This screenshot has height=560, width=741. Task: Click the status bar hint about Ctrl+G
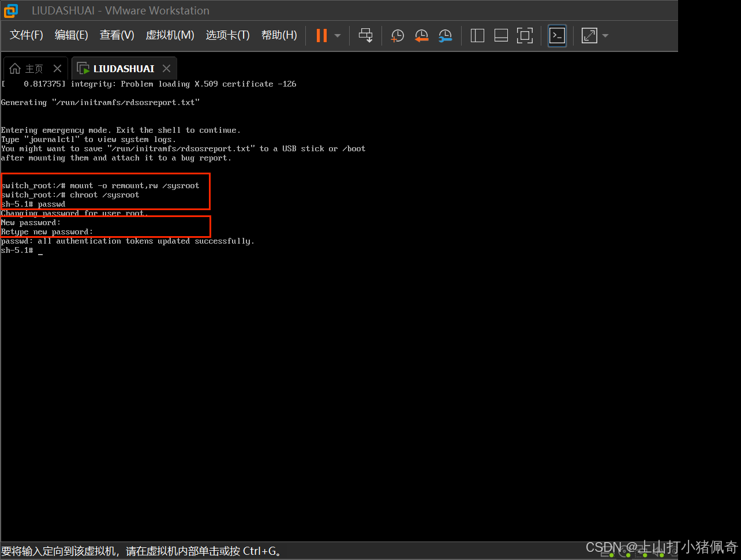coord(142,551)
